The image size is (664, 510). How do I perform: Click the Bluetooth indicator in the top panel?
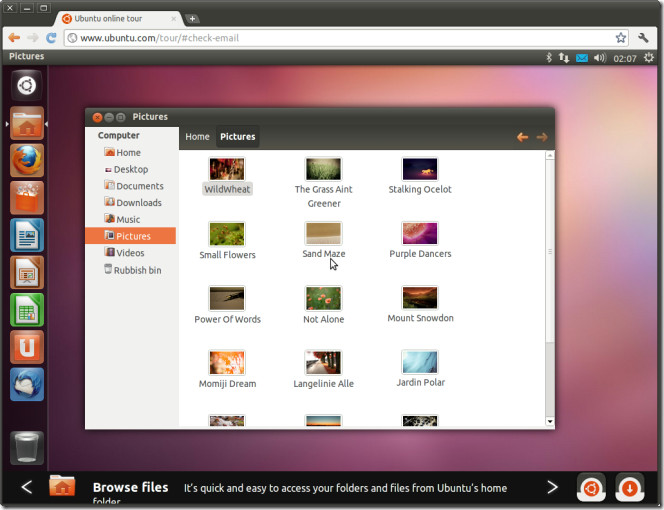[549, 57]
